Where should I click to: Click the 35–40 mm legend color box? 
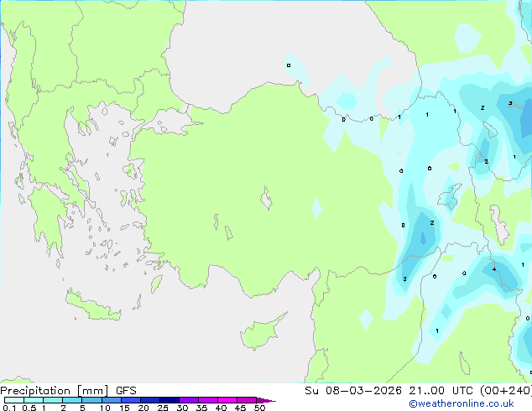(x=207, y=400)
